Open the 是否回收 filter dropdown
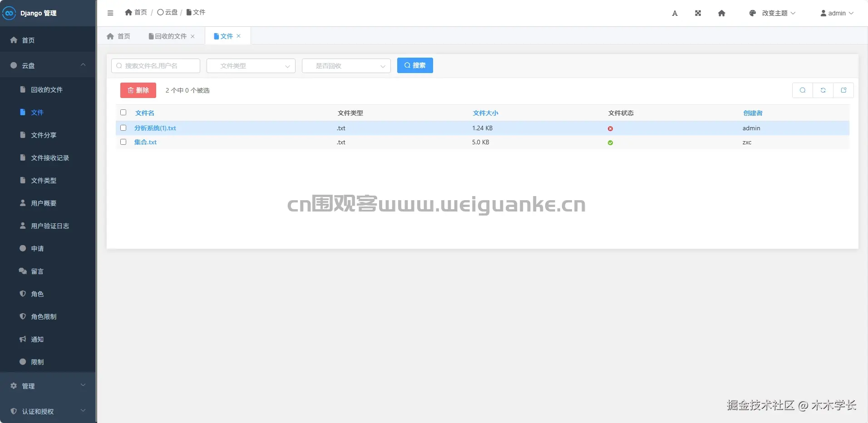 pyautogui.click(x=346, y=66)
